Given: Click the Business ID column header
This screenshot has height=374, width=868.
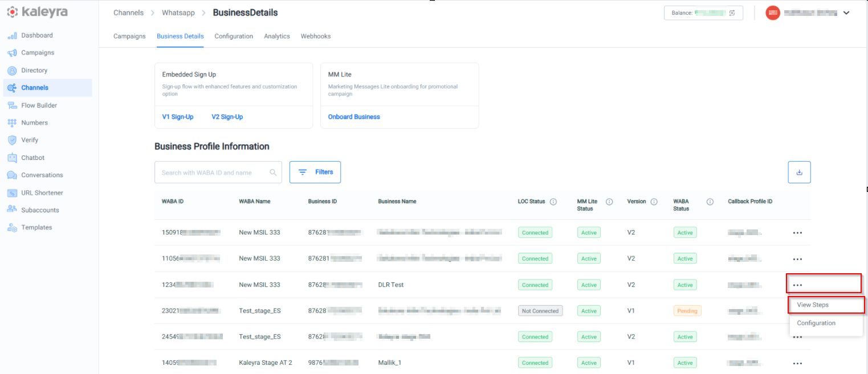Looking at the screenshot, I should pyautogui.click(x=323, y=202).
